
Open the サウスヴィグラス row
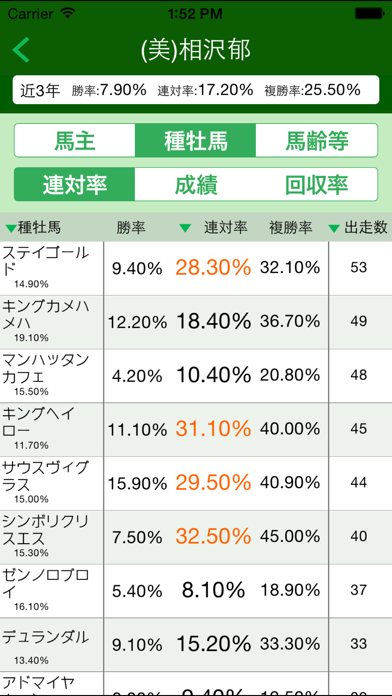[x=196, y=483]
